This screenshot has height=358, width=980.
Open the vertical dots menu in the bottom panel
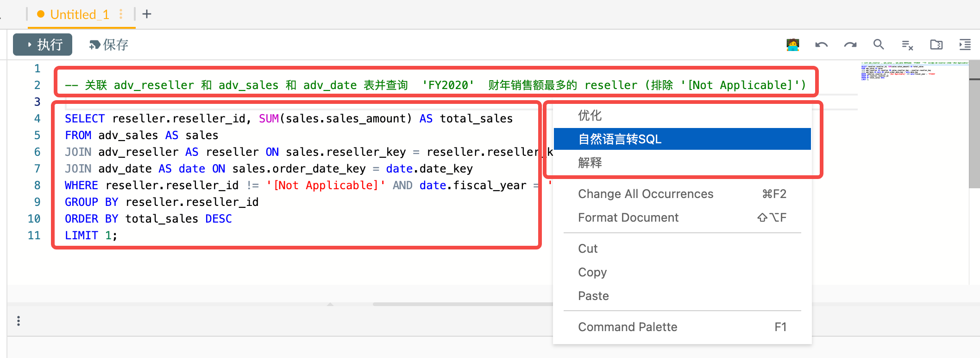19,321
